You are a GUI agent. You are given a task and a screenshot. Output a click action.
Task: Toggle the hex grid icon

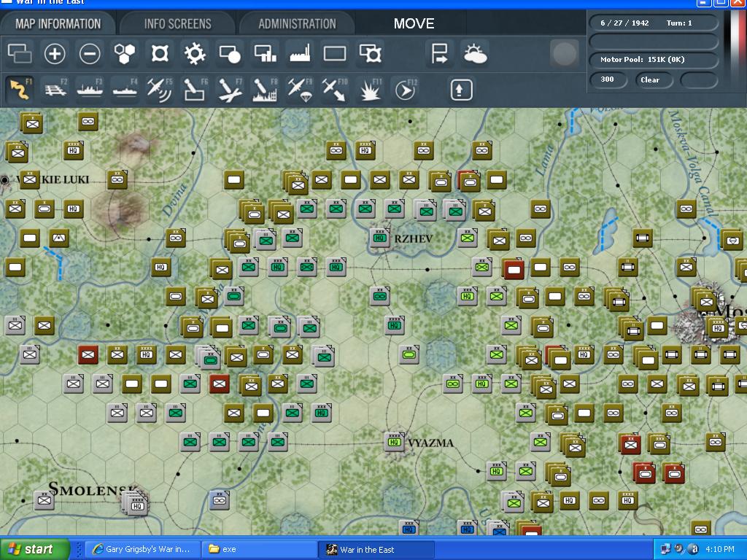tap(125, 53)
